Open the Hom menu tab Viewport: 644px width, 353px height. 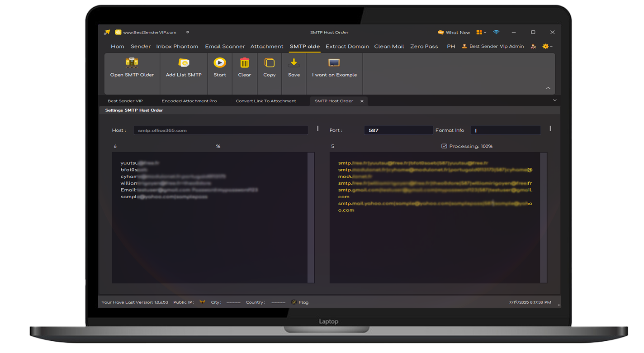(118, 46)
